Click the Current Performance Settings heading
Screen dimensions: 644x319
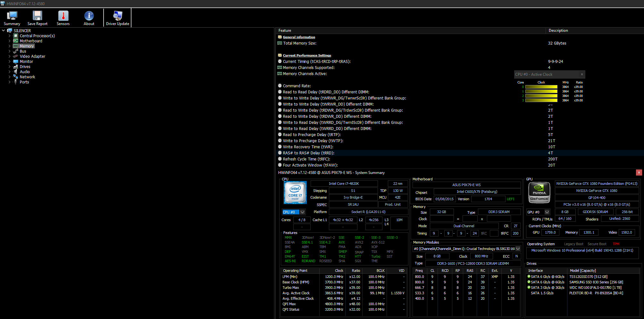point(307,56)
